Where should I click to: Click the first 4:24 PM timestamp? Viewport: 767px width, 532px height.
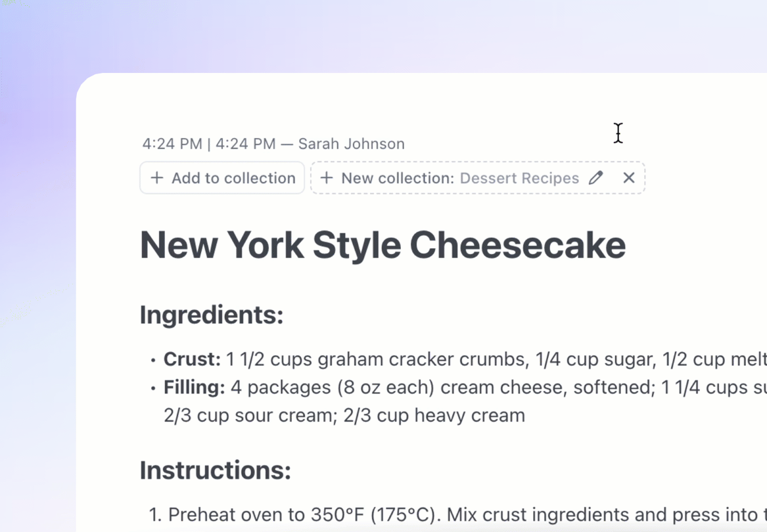[x=172, y=144]
